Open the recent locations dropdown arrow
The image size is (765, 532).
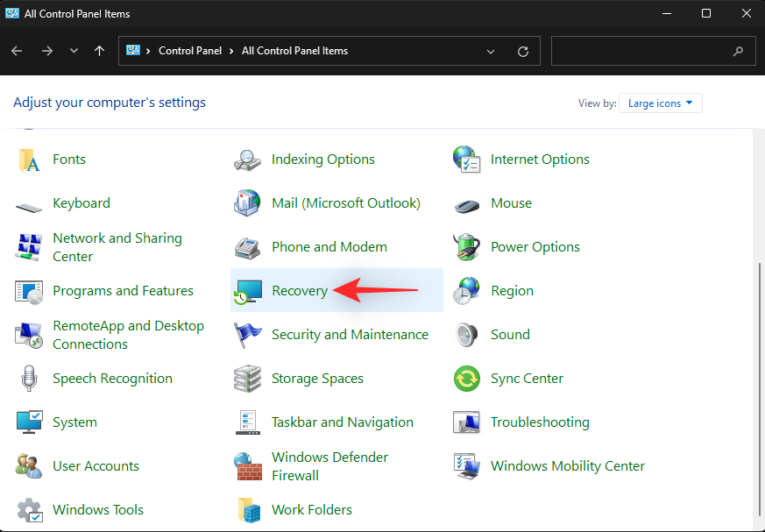74,51
